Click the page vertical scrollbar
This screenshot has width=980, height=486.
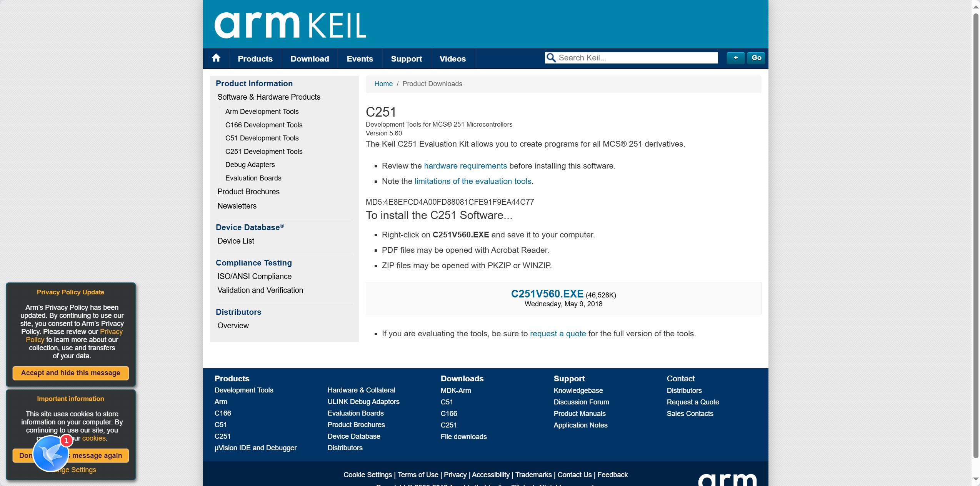pos(976,235)
